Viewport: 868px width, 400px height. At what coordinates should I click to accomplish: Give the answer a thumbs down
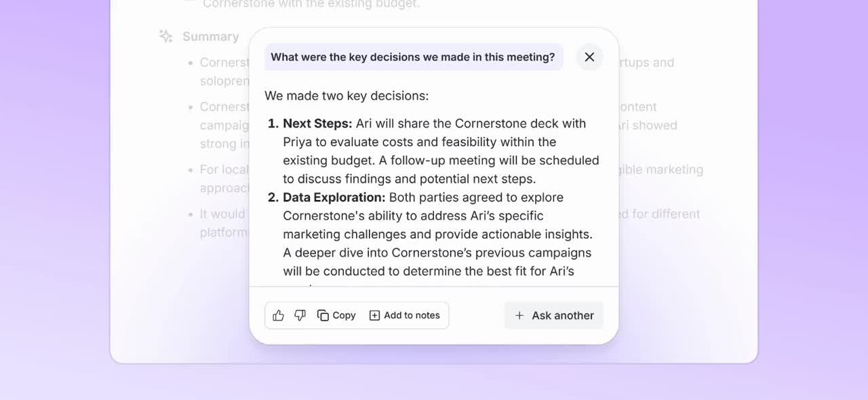click(300, 315)
